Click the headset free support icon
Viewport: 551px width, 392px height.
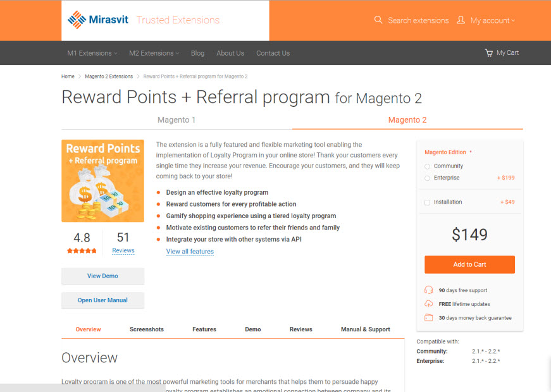(x=429, y=290)
